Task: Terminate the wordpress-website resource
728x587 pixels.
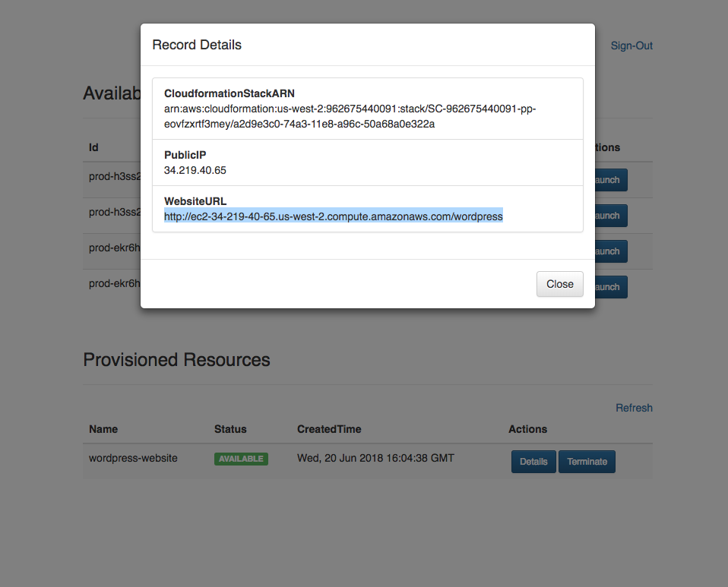Action: click(x=587, y=461)
